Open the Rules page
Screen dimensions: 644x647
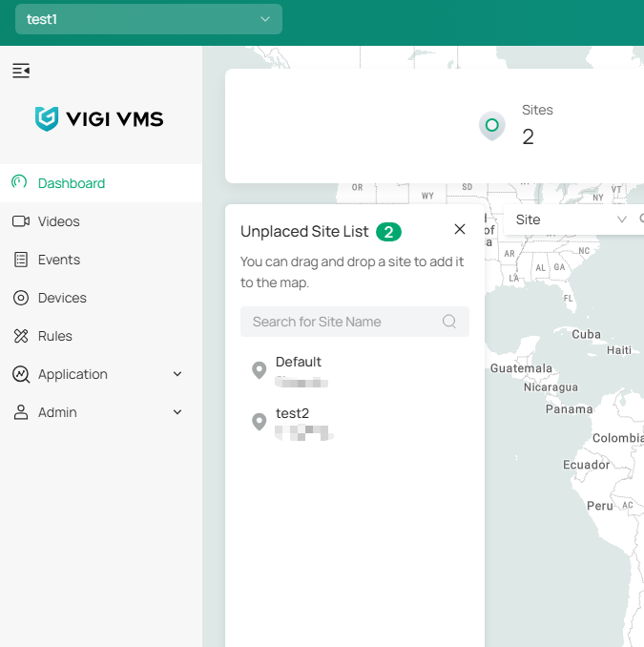[x=101, y=336]
